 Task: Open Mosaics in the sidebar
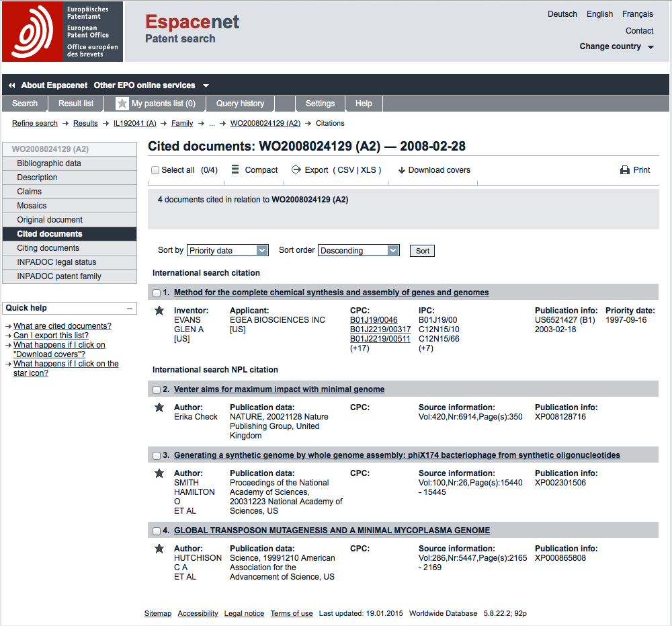pyautogui.click(x=69, y=206)
